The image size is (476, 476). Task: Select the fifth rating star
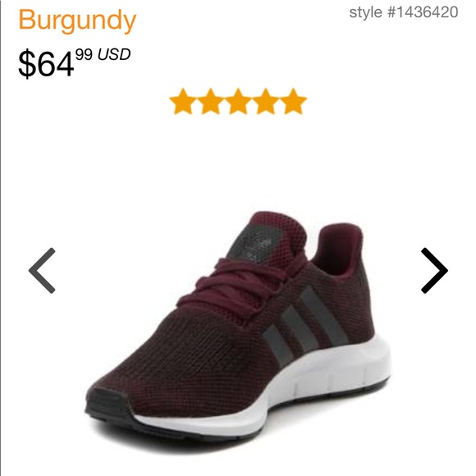point(294,102)
